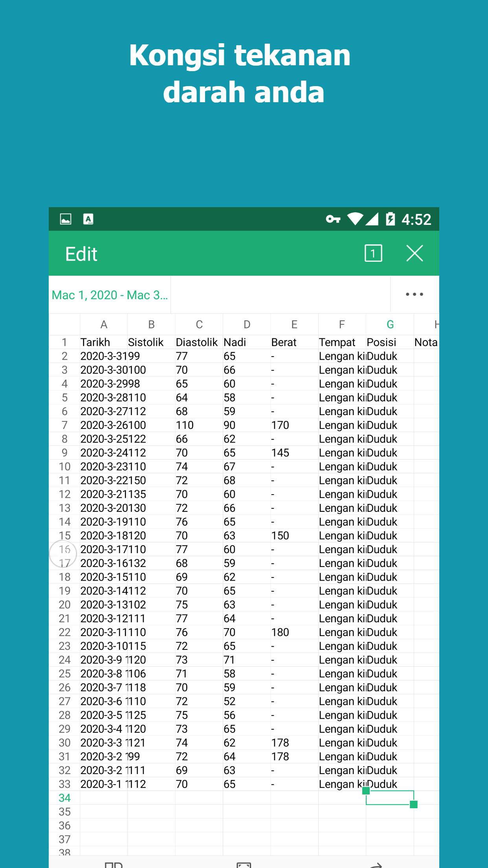Select weight cell 178 in row 30
Viewport: 488px width, 868px height.
(x=294, y=743)
